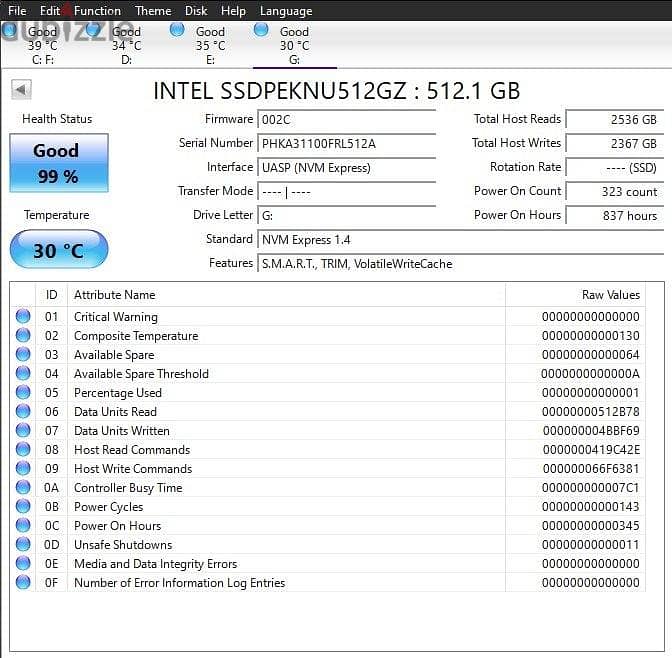Click raw value 0000000512B78
Screen dimensions: 672x658
(591, 412)
